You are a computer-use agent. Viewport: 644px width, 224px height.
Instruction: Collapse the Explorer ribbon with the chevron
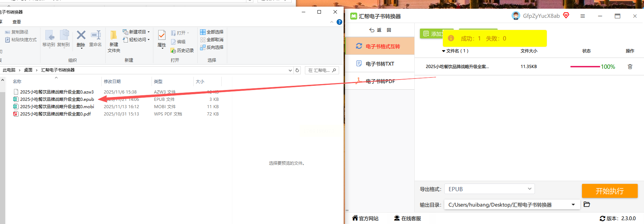332,22
